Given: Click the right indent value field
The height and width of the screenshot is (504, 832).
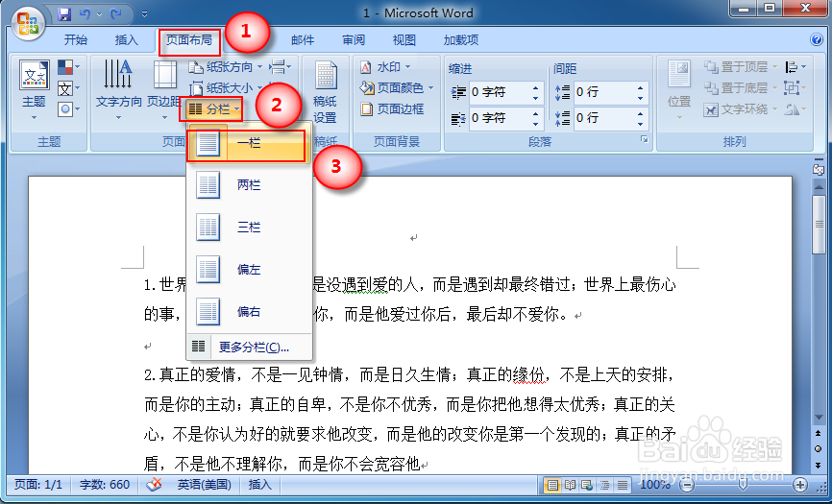Looking at the screenshot, I should (500, 118).
